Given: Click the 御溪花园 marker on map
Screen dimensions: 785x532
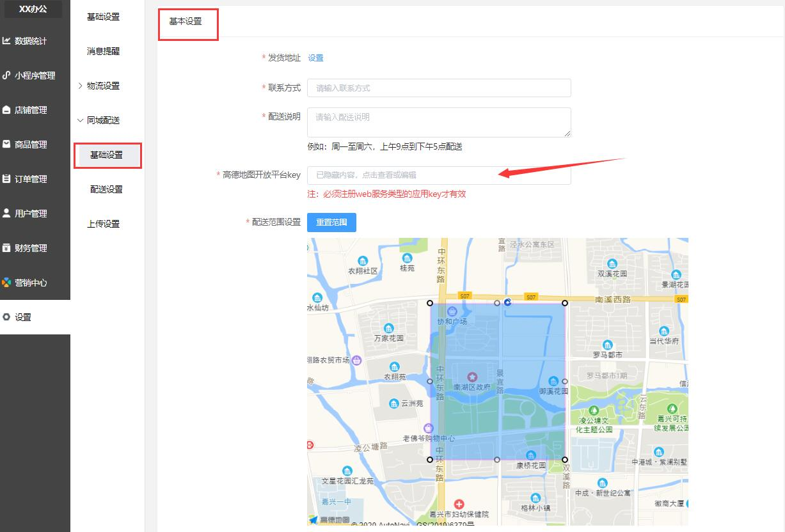Looking at the screenshot, I should (x=553, y=381).
